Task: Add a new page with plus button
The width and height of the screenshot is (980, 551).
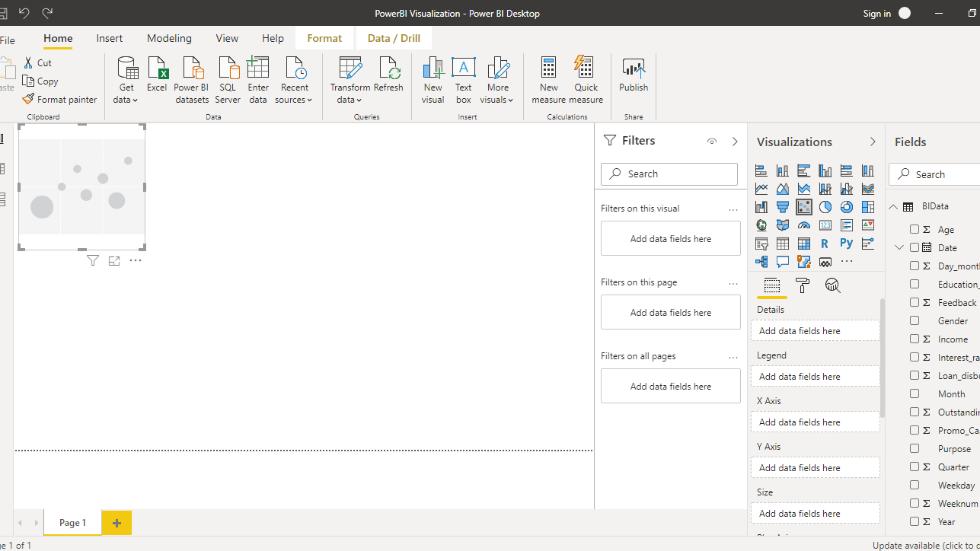Action: (x=117, y=523)
